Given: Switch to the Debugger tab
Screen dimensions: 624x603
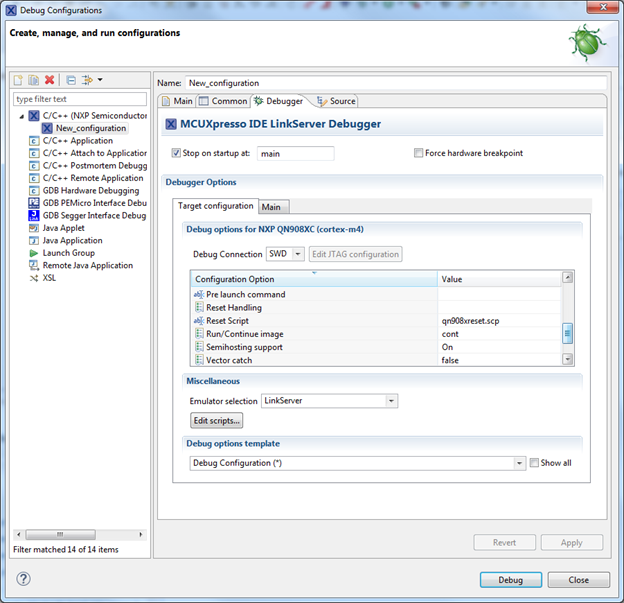Looking at the screenshot, I should click(x=279, y=101).
